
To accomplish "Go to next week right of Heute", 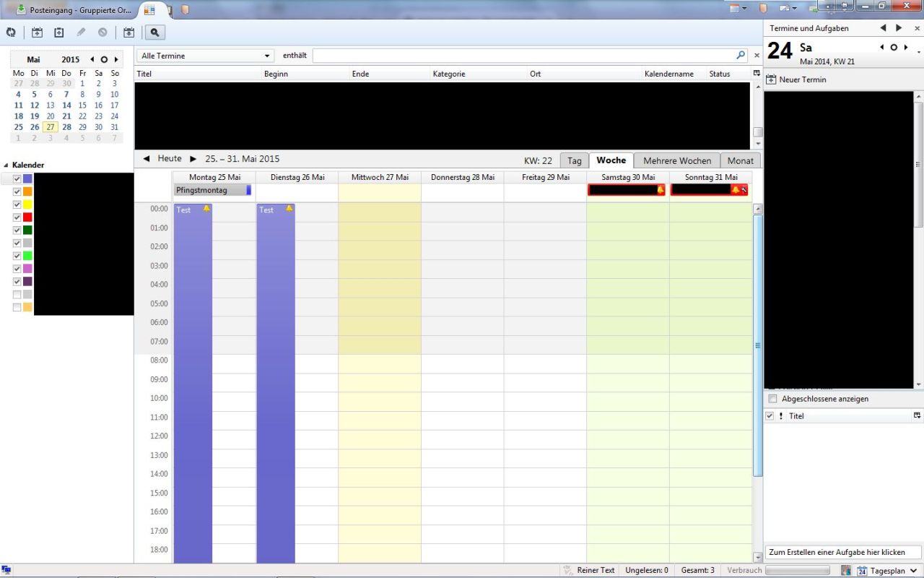I will pos(193,159).
